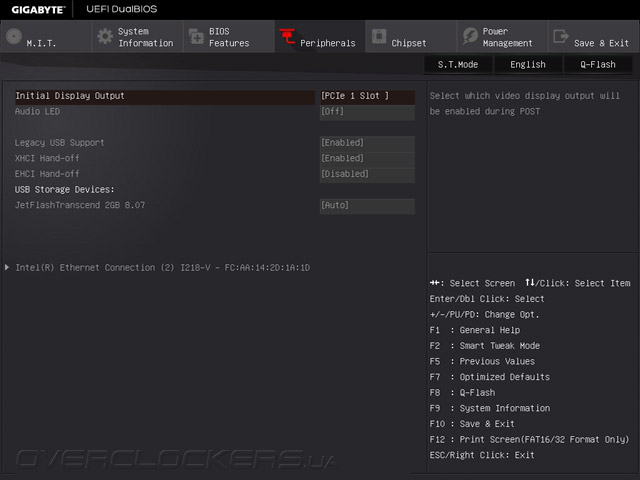Click the Click: Select Item hint
The height and width of the screenshot is (480, 640).
[x=578, y=283]
